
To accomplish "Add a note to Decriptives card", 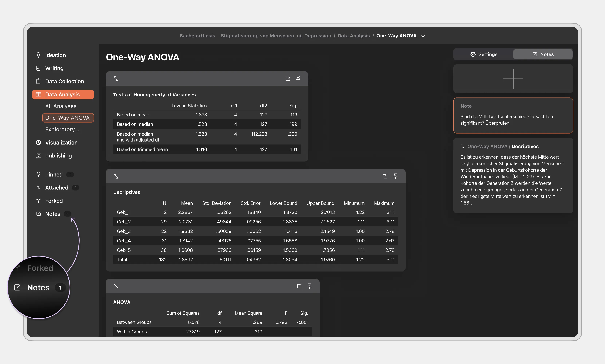I will pos(385,176).
